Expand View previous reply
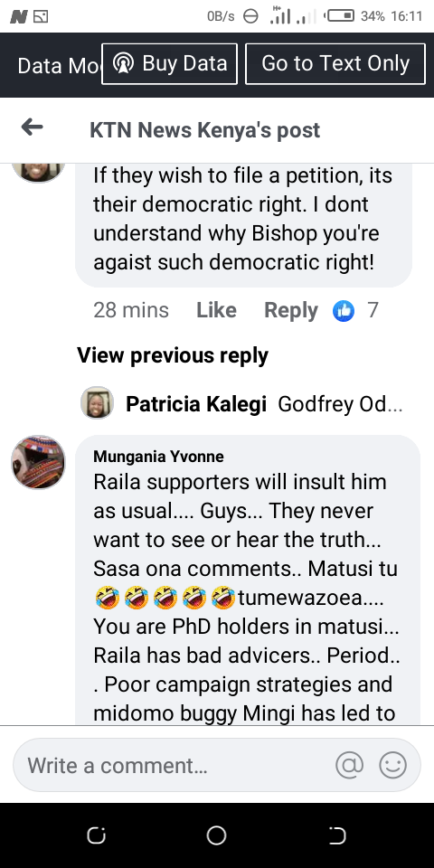Viewport: 434px width, 868px height. coord(172,355)
